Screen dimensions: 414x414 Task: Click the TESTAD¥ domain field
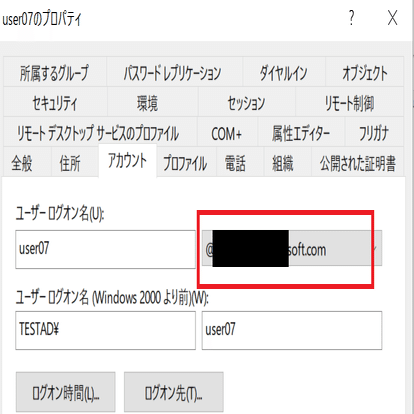pos(105,330)
